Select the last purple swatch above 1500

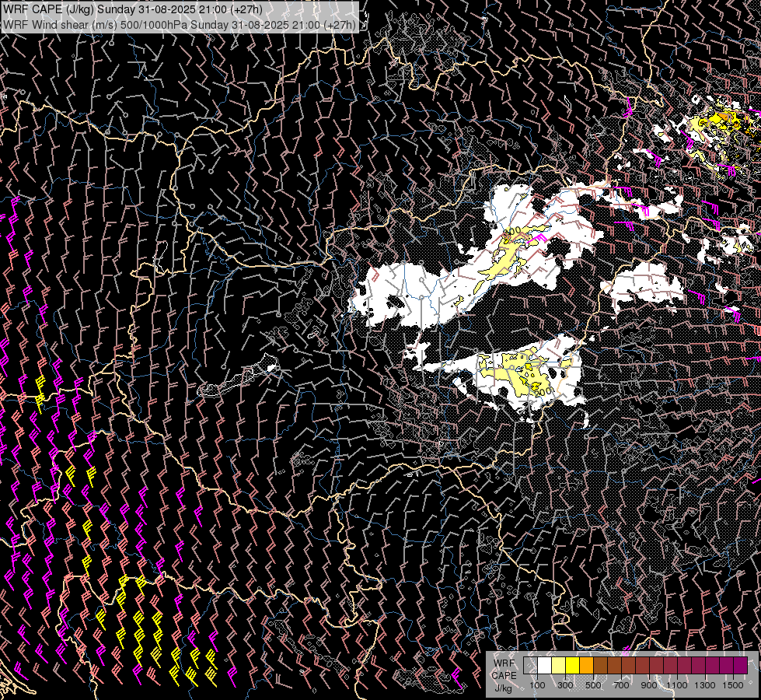tap(741, 665)
